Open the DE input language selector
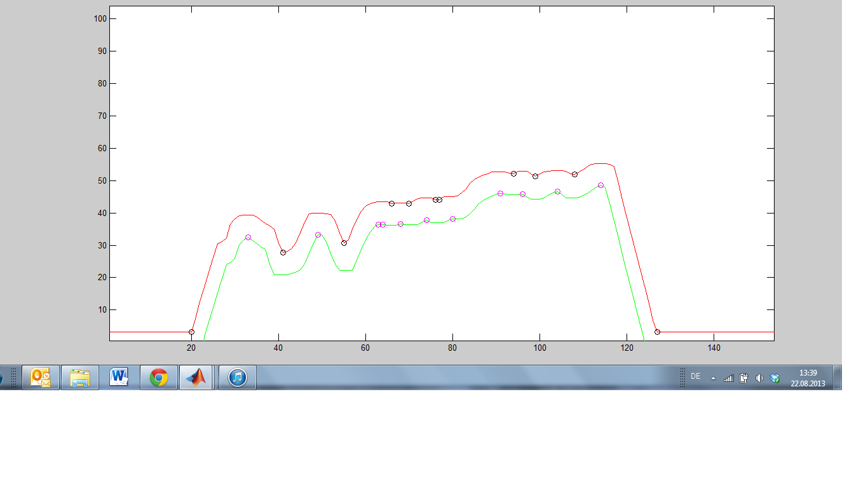 [695, 376]
